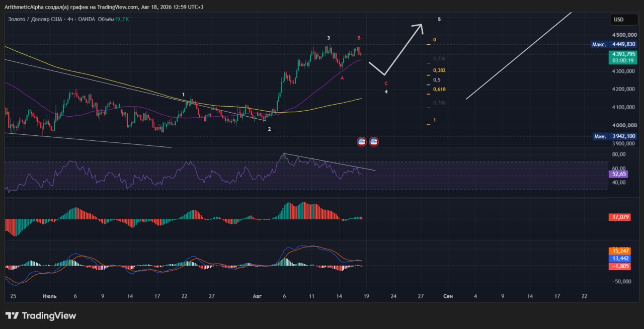Select the Мин. 3 942,100 price label
Screen dimensions: 644x329
click(x=614, y=136)
